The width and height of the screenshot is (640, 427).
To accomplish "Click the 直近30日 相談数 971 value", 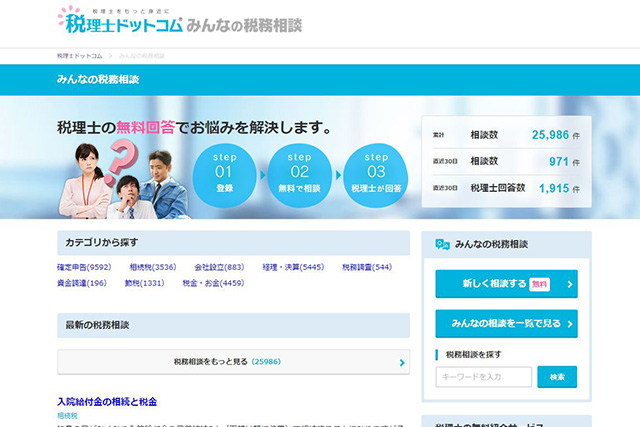I will coord(559,161).
